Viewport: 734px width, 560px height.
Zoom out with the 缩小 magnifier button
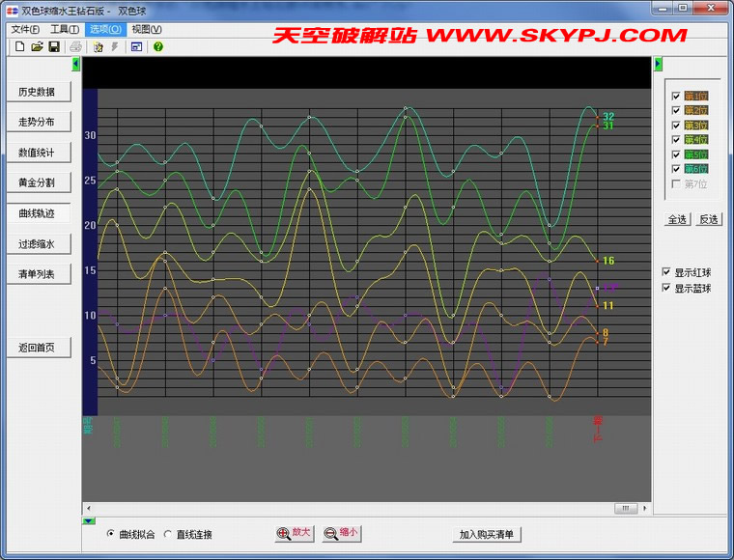341,533
